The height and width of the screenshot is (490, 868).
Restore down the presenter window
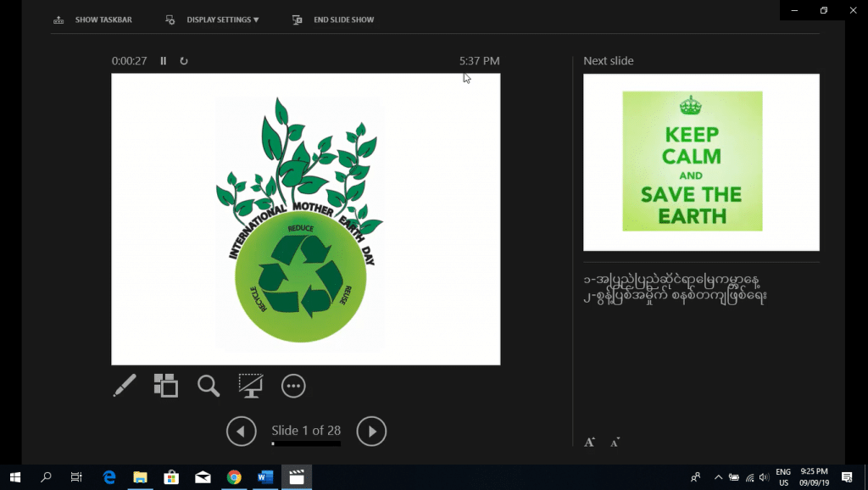pyautogui.click(x=824, y=10)
